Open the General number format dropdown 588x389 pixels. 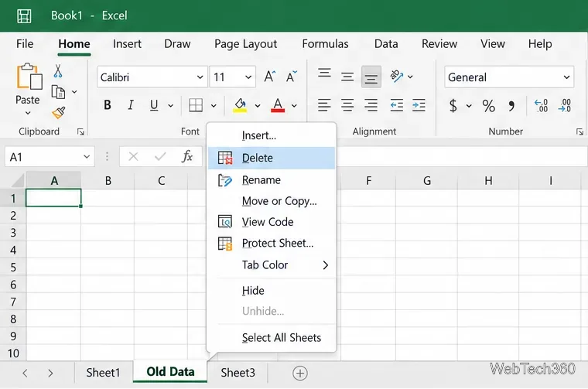point(566,77)
